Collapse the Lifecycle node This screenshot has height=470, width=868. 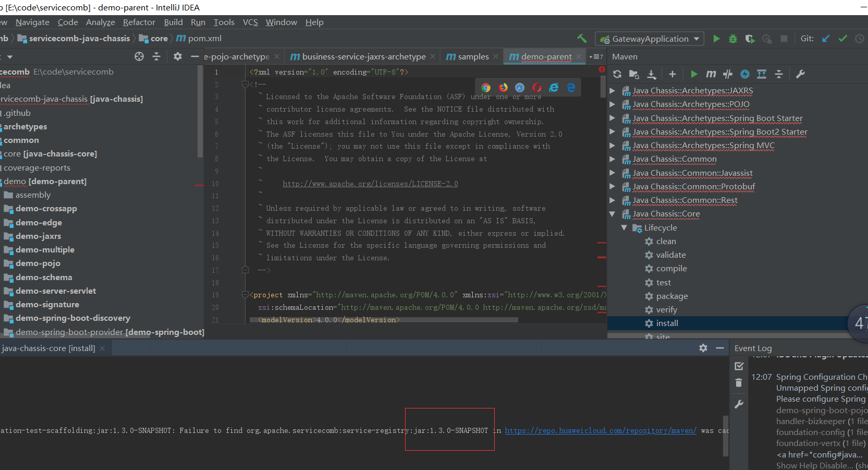click(x=624, y=228)
